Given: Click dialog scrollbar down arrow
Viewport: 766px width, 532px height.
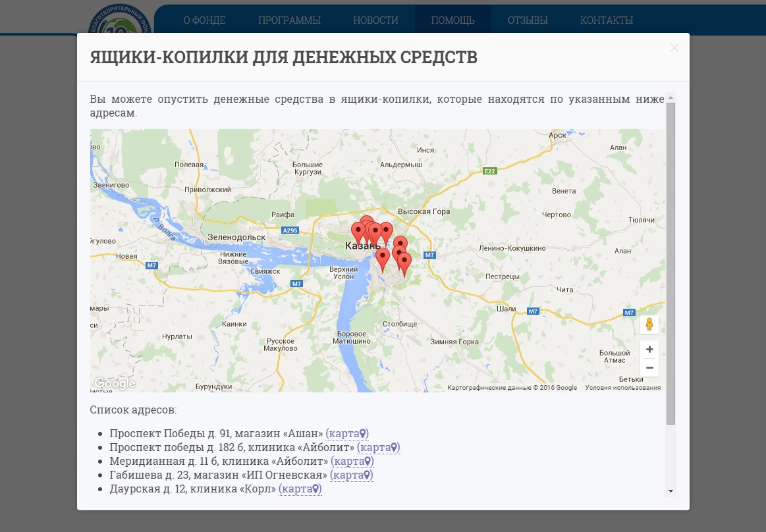Looking at the screenshot, I should point(670,491).
